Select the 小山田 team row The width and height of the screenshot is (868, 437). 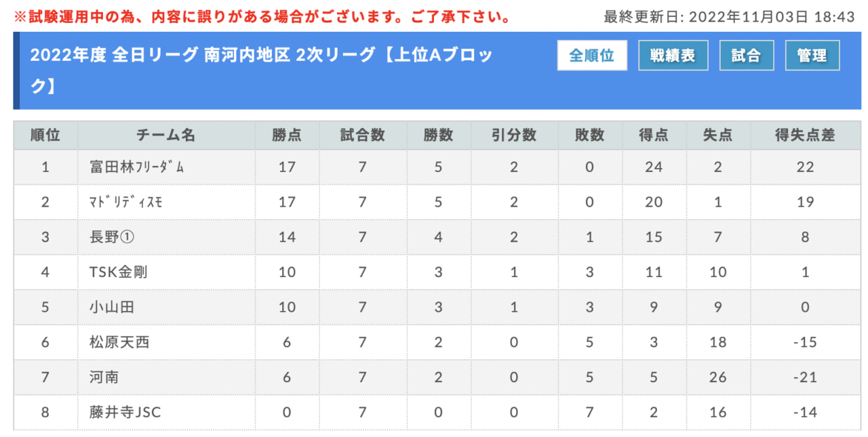coord(437,308)
